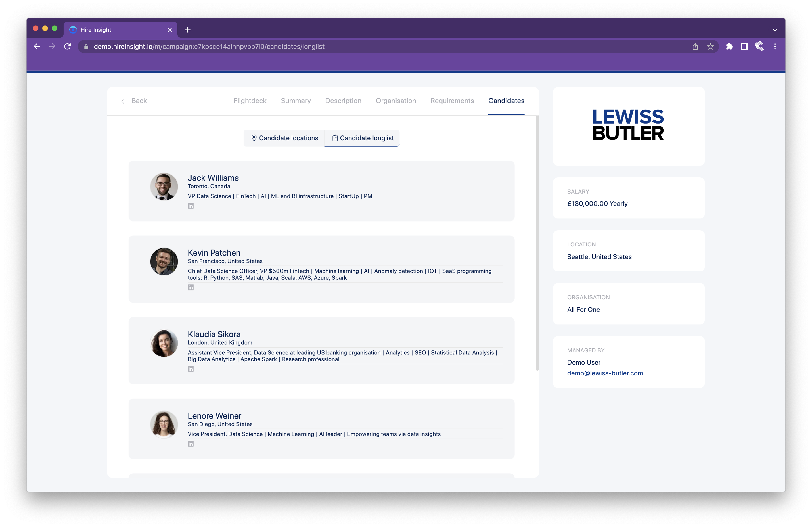This screenshot has width=812, height=527.
Task: Toggle the browser side panel icon
Action: 744,47
